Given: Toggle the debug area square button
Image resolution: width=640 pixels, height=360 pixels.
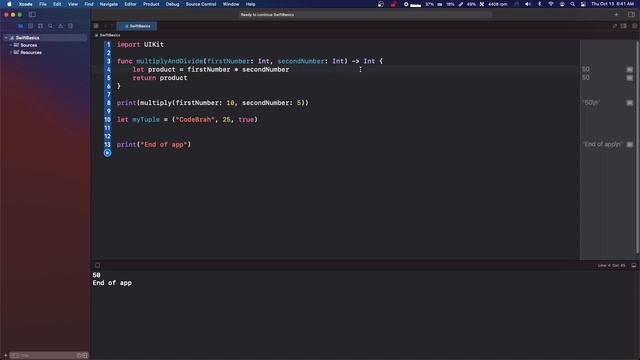Looking at the screenshot, I should point(97,265).
